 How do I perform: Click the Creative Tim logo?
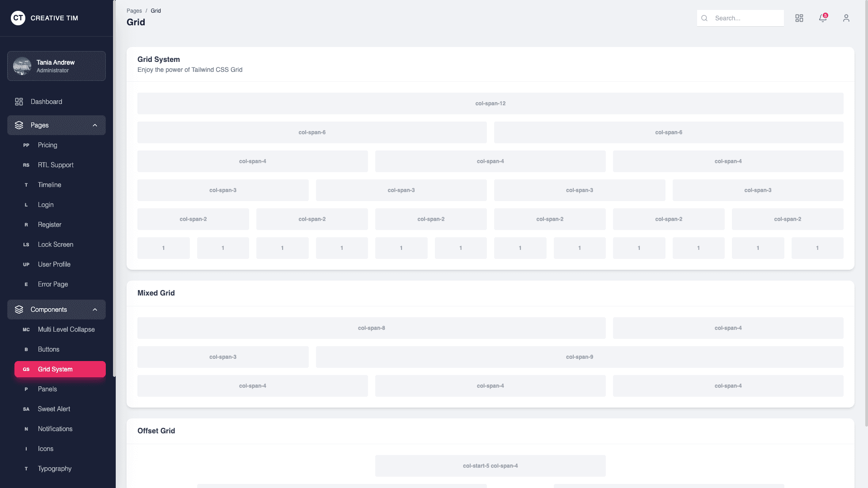point(44,18)
